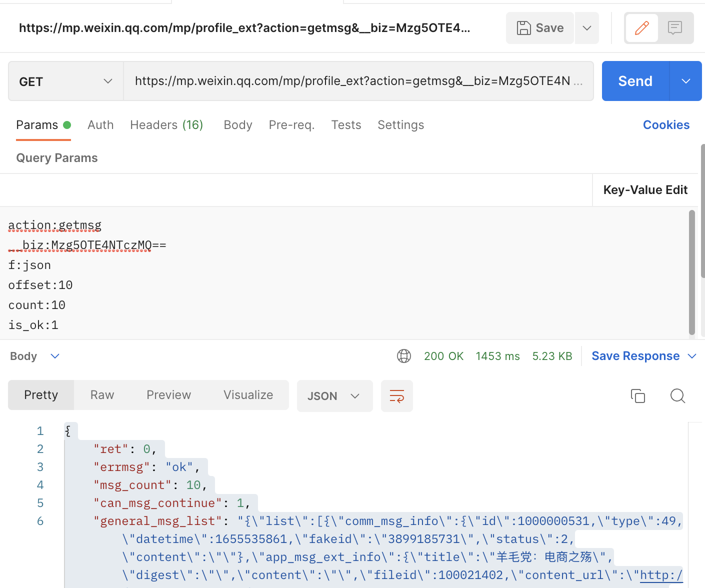705x588 pixels.
Task: Click the pencil edit icon
Action: coord(641,28)
